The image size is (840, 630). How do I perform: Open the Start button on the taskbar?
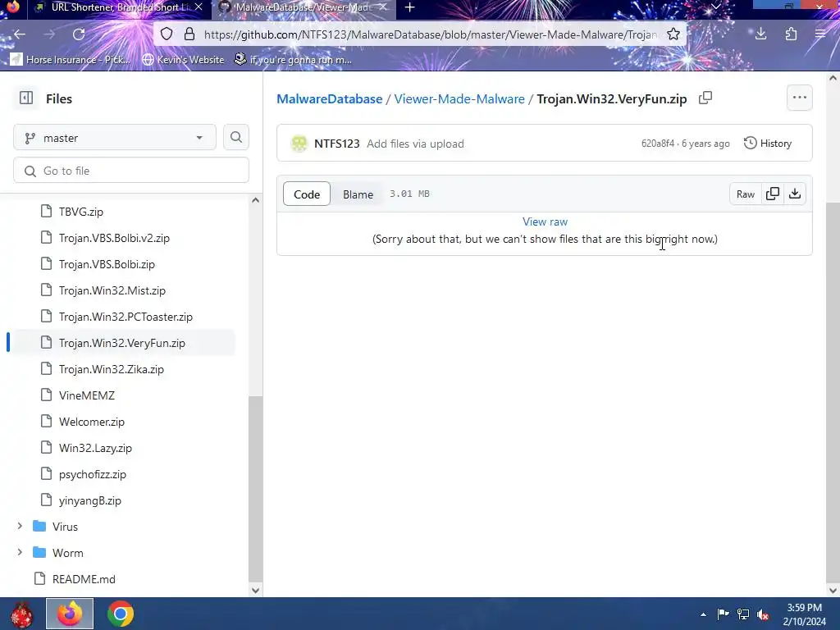click(x=21, y=614)
